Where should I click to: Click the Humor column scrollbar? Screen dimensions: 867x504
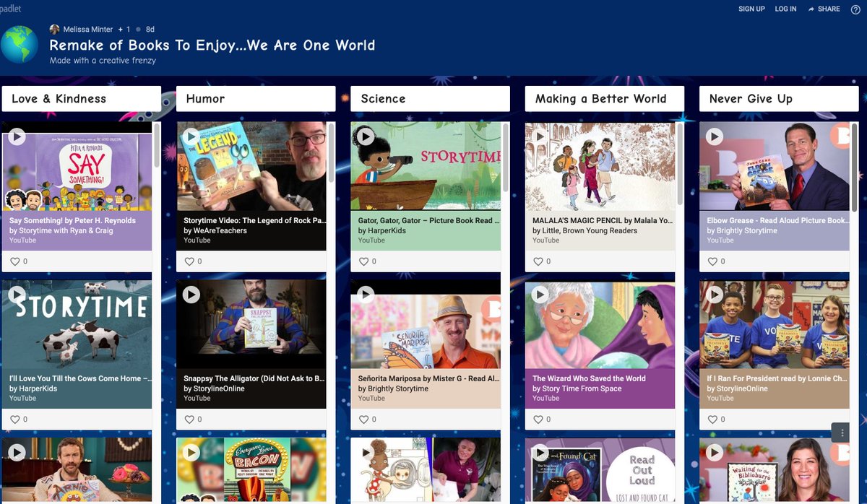point(332,152)
